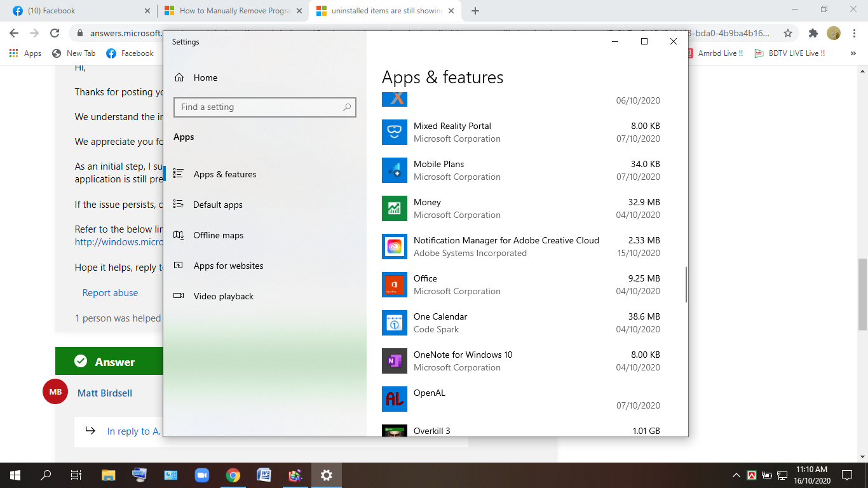
Task: Click the network tray icon
Action: point(782,475)
